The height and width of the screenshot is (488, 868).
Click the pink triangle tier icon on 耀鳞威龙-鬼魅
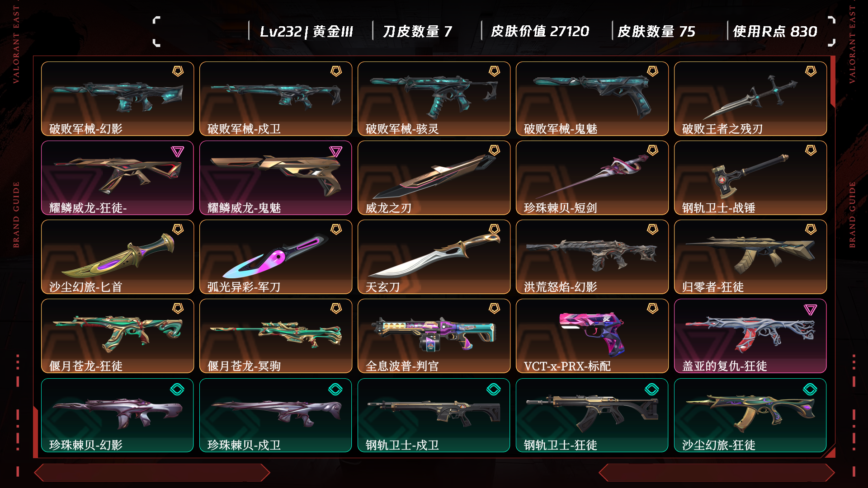pyautogui.click(x=335, y=151)
